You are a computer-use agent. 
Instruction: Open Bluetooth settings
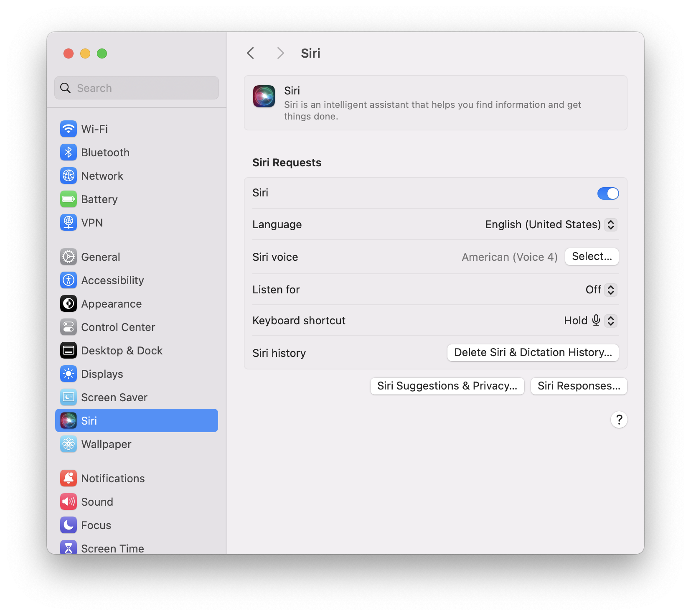point(137,152)
